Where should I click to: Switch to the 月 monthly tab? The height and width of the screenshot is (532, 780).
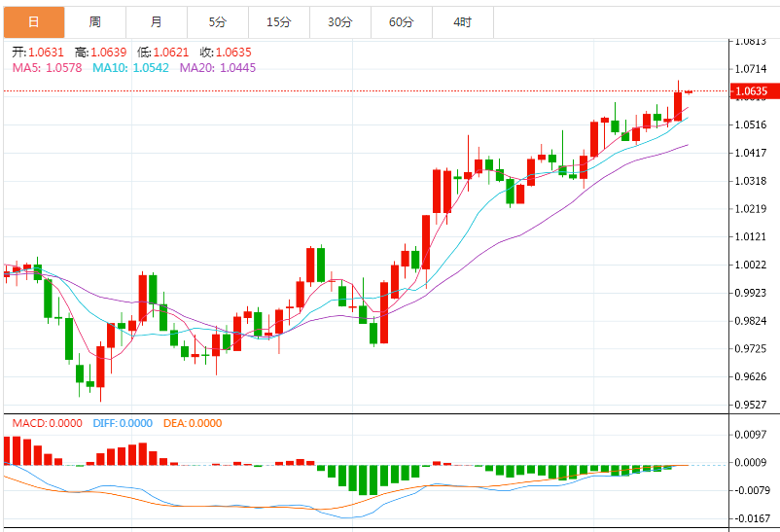157,22
